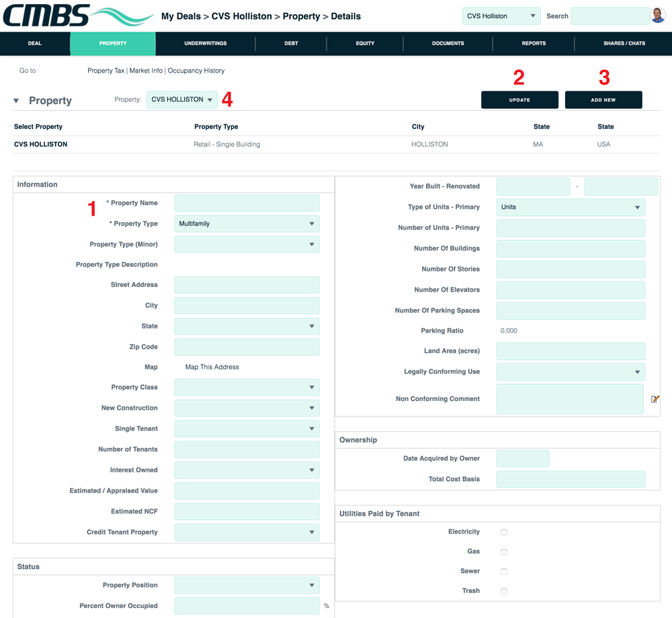Image resolution: width=672 pixels, height=618 pixels.
Task: Click the Parking Ratio value 0.000
Action: coord(509,330)
